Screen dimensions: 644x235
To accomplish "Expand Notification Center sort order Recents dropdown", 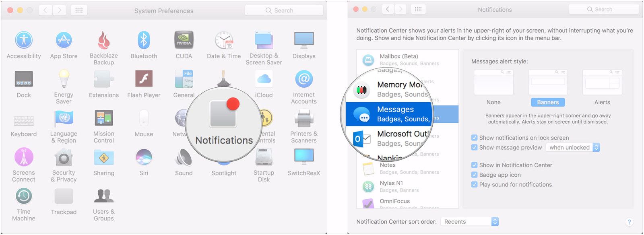I will [469, 222].
